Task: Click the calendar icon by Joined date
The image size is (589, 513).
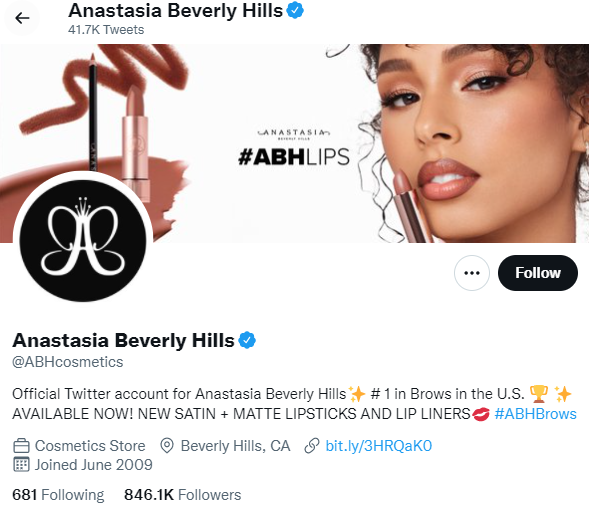Action: pos(21,465)
